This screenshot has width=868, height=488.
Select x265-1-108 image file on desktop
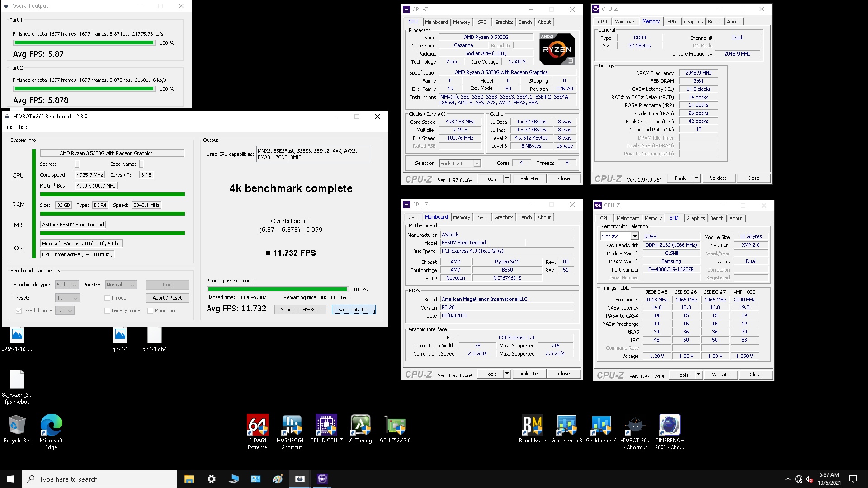[x=17, y=339]
